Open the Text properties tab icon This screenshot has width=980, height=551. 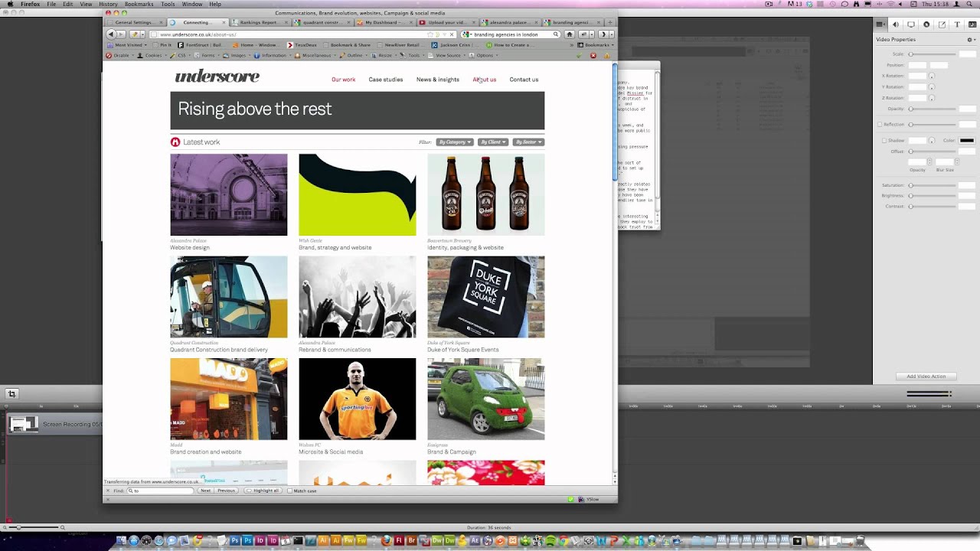coord(957,24)
